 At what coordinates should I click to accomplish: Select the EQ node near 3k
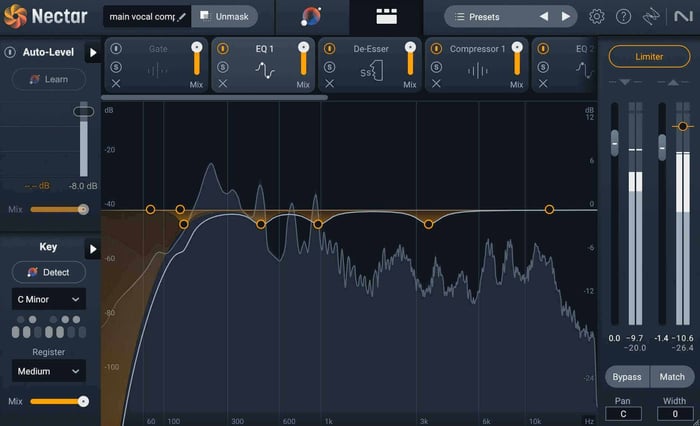click(x=428, y=224)
